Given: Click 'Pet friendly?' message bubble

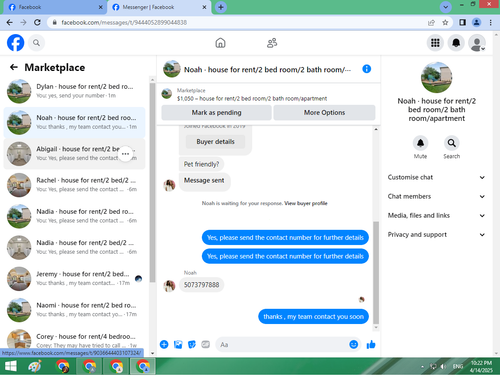Looking at the screenshot, I should point(201,164).
